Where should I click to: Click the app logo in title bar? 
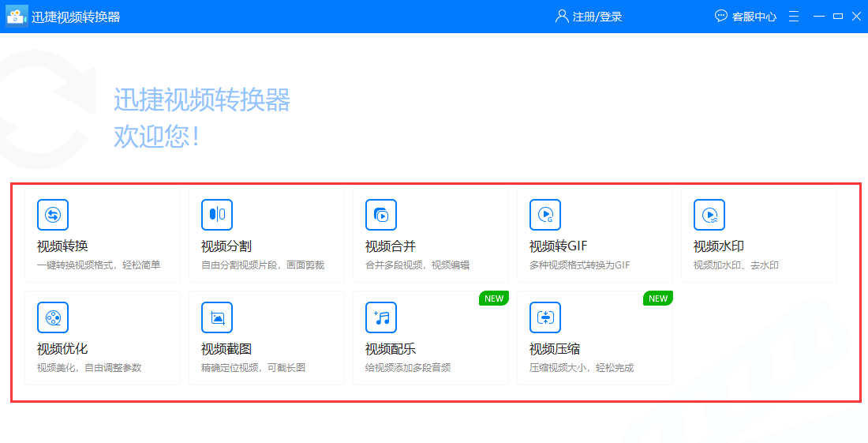(17, 16)
